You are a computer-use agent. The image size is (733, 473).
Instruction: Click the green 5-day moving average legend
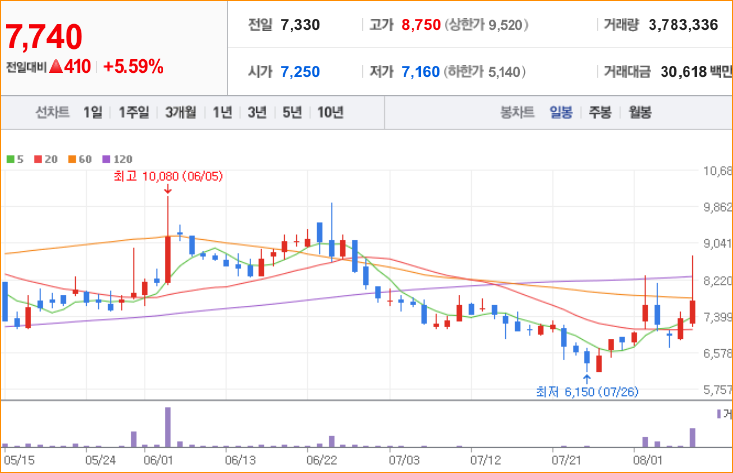pyautogui.click(x=15, y=159)
